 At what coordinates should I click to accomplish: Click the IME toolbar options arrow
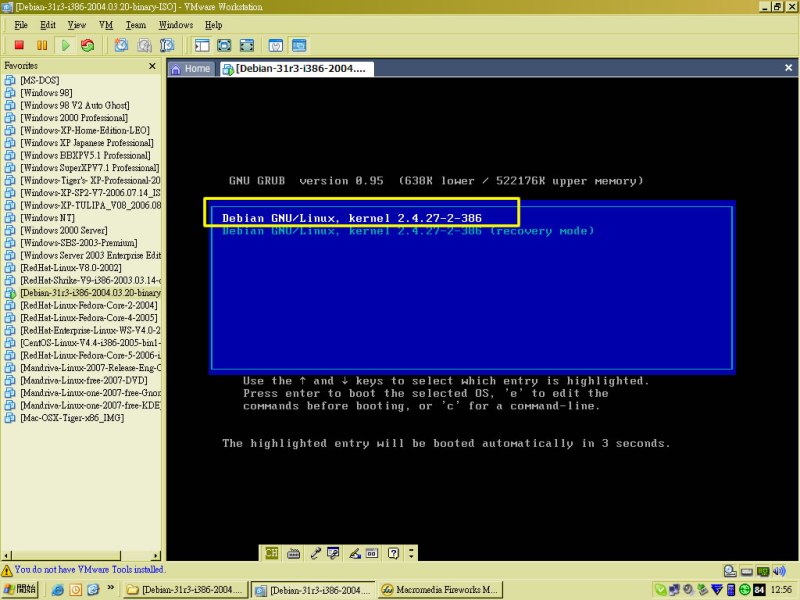[411, 554]
